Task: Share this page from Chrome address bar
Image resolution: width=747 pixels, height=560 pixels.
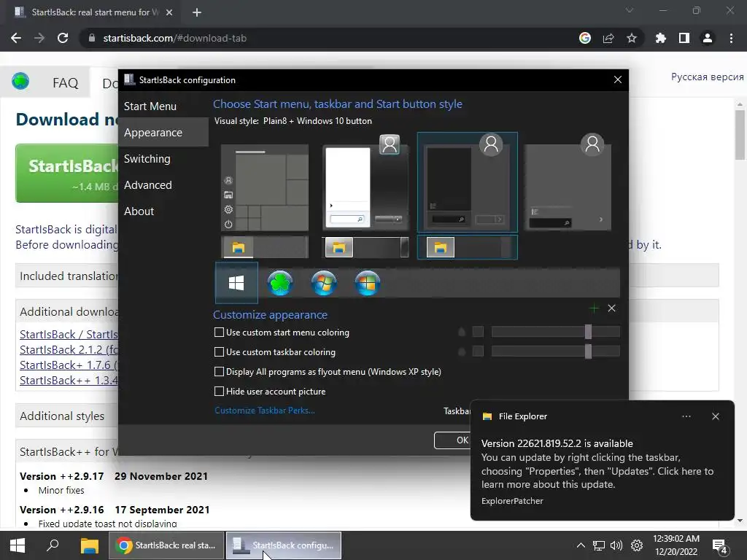Action: [608, 38]
